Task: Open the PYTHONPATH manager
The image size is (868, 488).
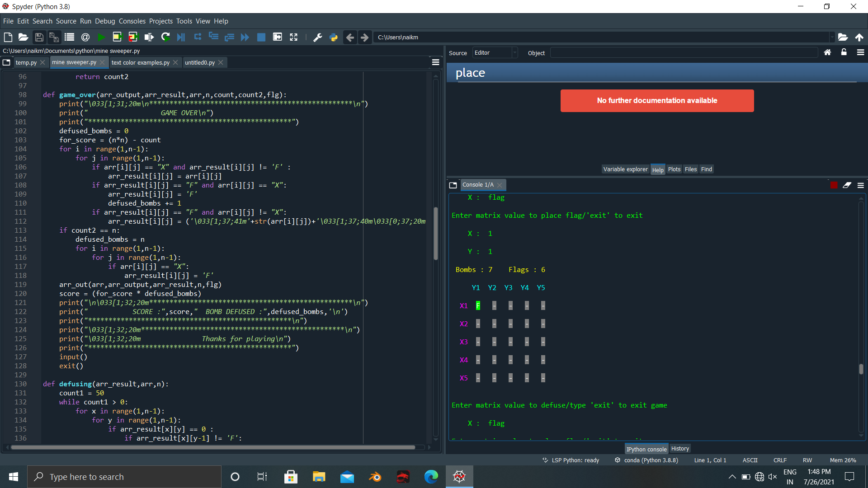Action: (333, 37)
